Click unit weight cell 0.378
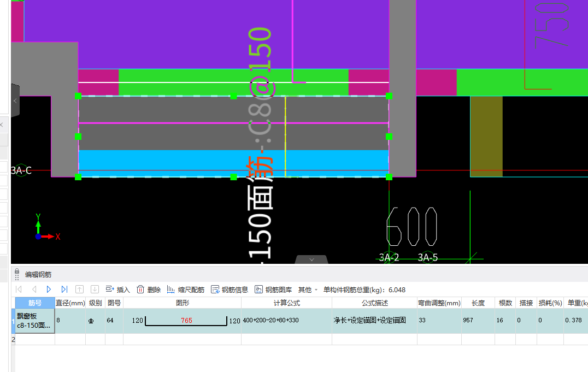 coord(575,321)
